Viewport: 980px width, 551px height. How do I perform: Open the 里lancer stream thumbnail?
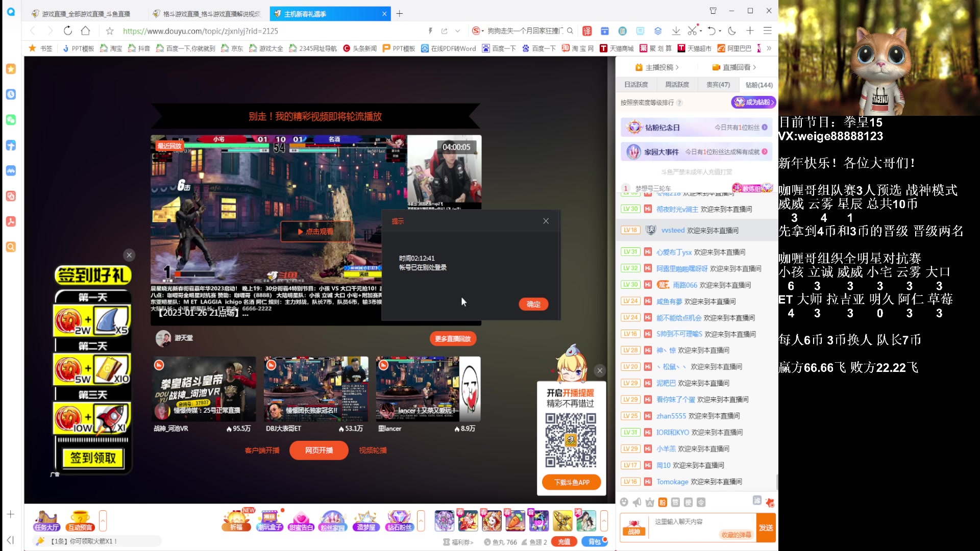pos(428,389)
